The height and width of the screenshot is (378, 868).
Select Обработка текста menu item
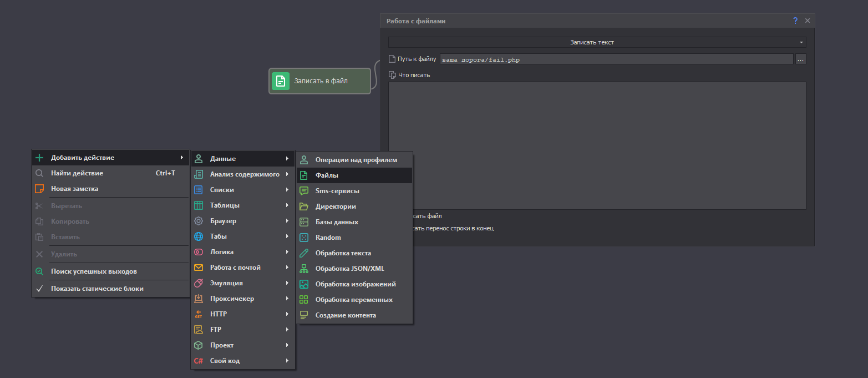point(354,253)
